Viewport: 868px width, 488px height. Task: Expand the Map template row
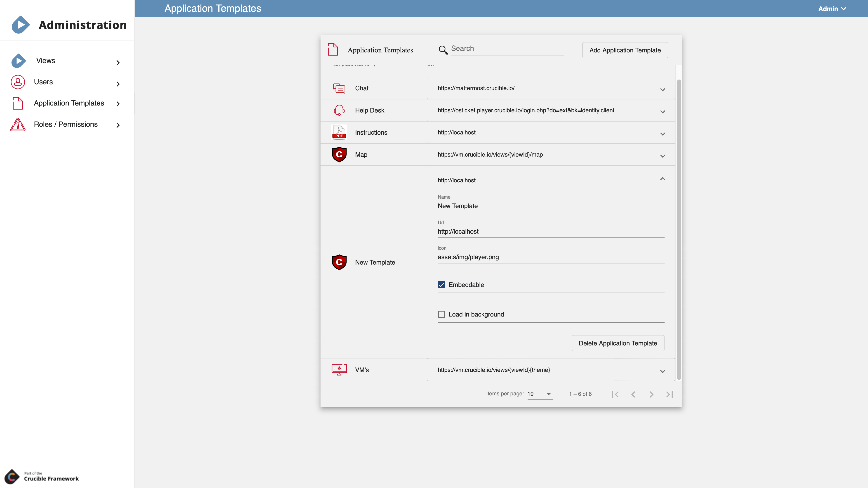point(663,156)
